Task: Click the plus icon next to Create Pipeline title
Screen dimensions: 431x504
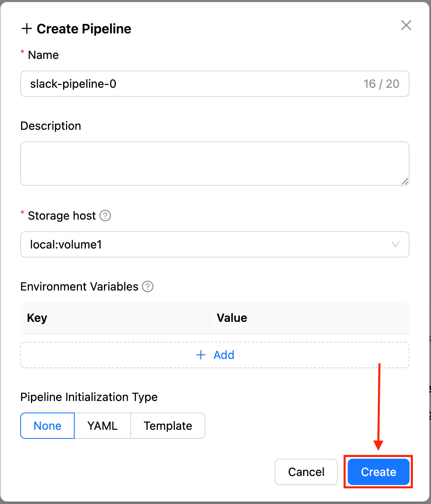Action: click(x=27, y=29)
